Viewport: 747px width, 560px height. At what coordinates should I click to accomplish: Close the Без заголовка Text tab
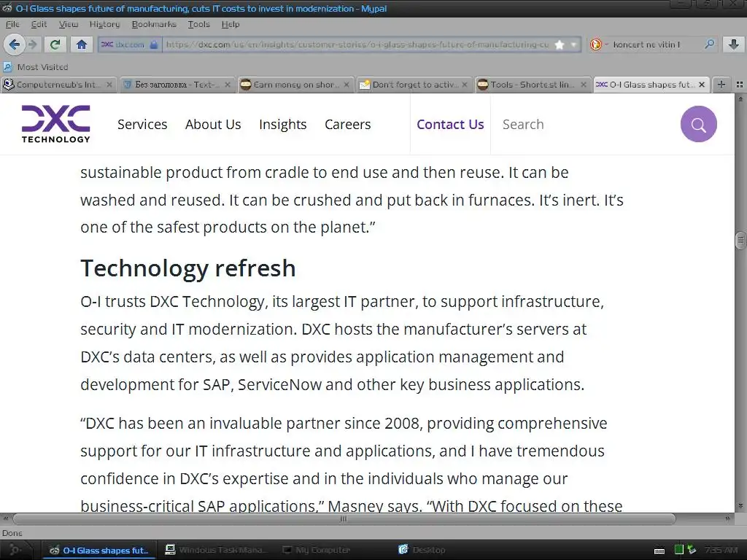click(228, 85)
